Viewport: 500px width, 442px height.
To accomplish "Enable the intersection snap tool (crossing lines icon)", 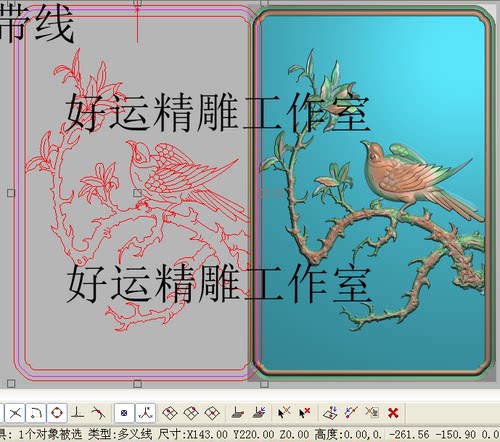I will [15, 413].
